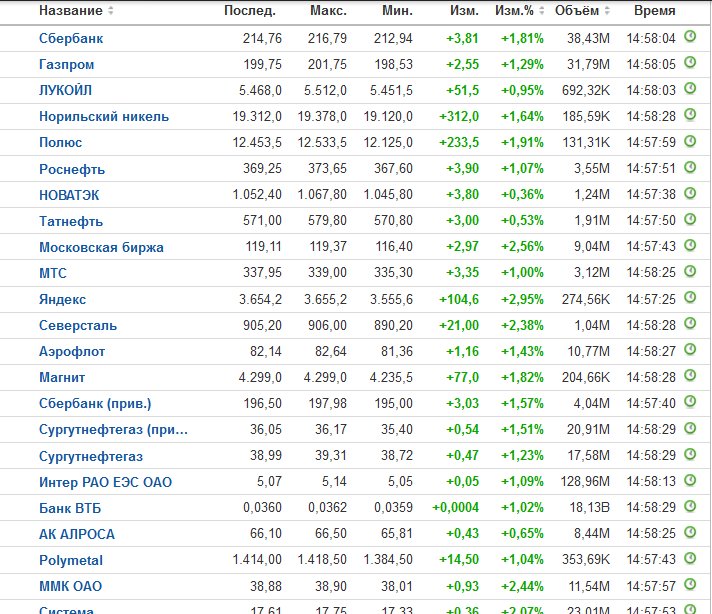Select Polymetal last price 1.414,00
Viewport: 712px width, 614px height.
(x=257, y=560)
